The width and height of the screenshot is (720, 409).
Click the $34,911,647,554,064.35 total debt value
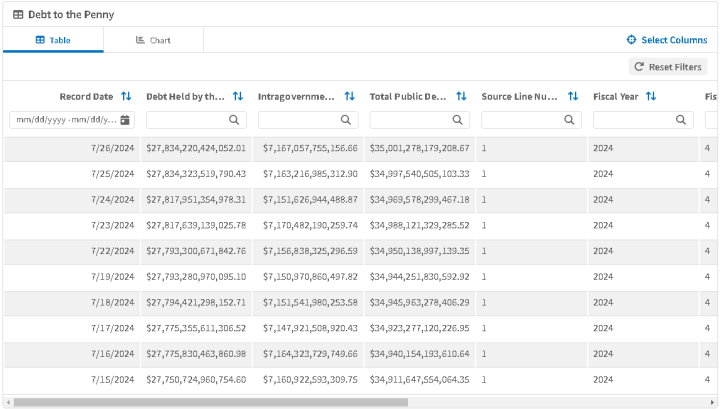click(420, 380)
